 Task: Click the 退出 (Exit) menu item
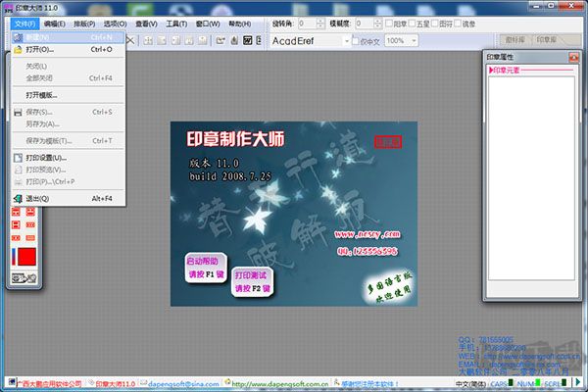37,198
